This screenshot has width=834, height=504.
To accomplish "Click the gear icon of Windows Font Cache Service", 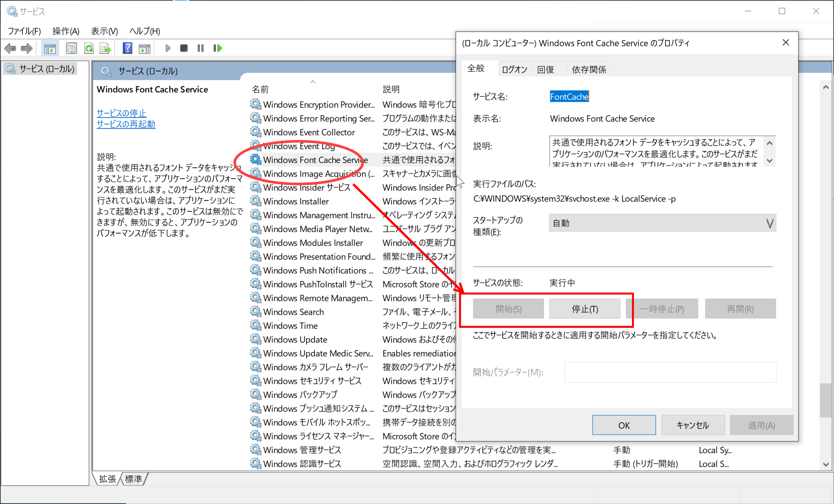I will click(256, 159).
